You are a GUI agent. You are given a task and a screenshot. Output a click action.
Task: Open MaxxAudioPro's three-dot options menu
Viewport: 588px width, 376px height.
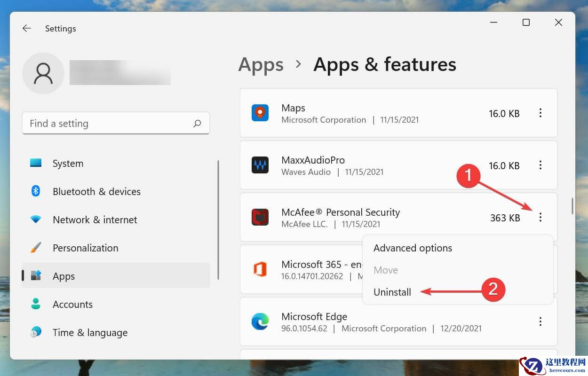click(x=540, y=165)
